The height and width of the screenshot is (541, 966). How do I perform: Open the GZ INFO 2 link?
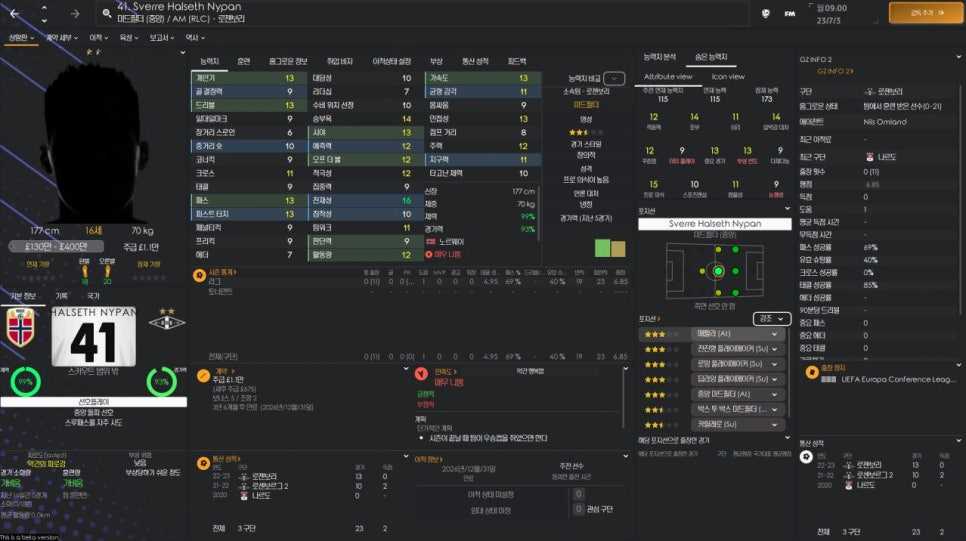point(834,71)
